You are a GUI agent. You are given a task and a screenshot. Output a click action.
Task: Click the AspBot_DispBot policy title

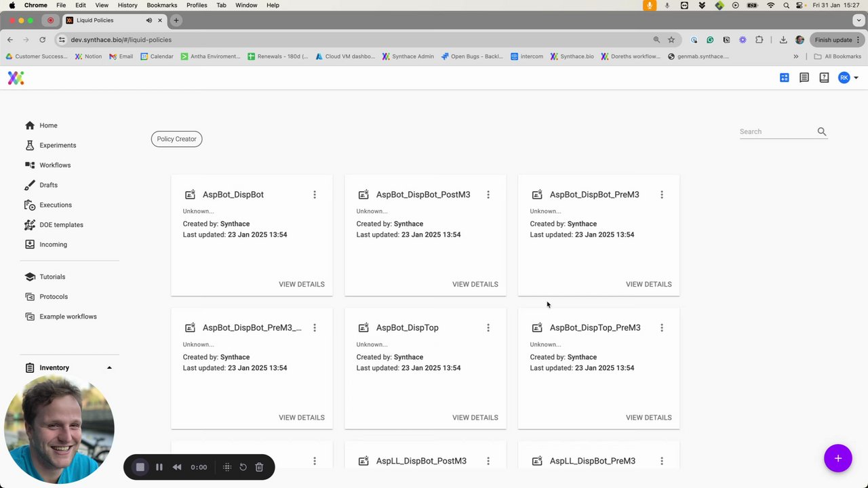(x=233, y=195)
